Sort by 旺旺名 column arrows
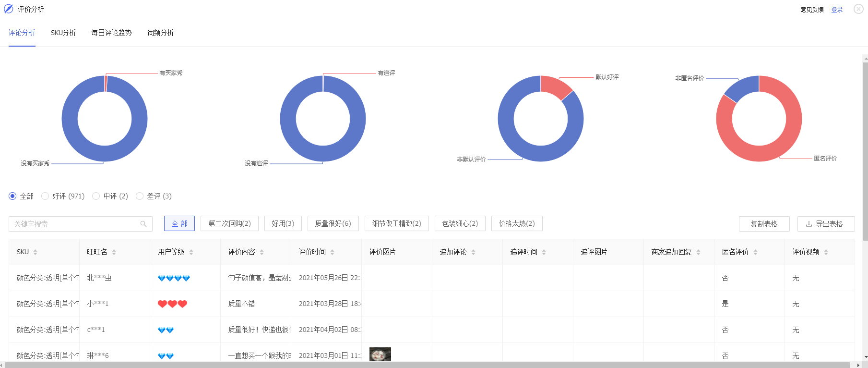This screenshot has height=368, width=868. [114, 252]
